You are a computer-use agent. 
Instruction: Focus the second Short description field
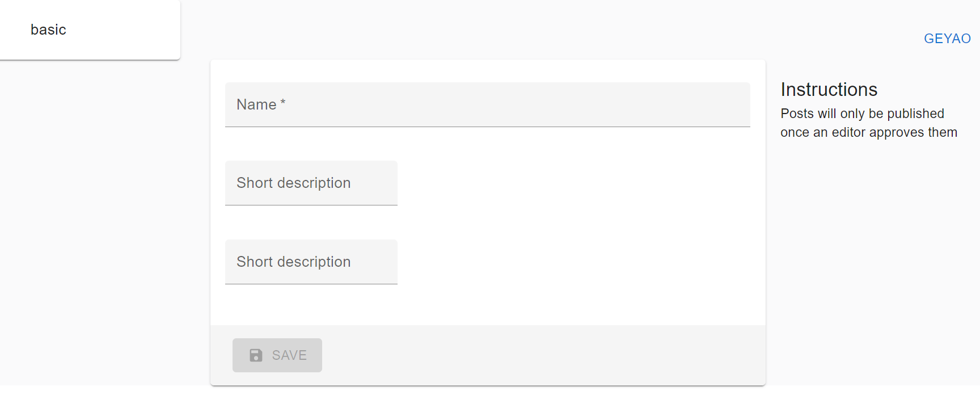311,262
